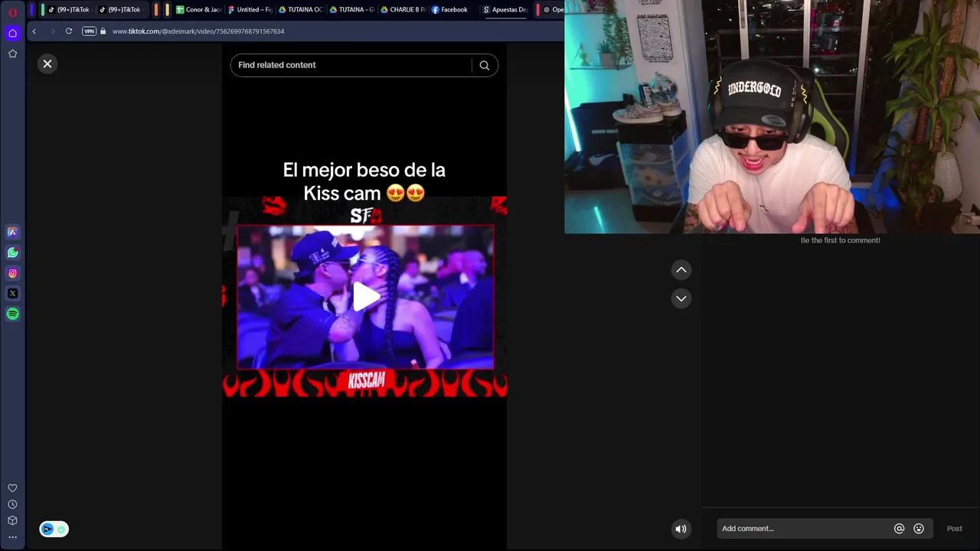Open the extensions cube icon
The width and height of the screenshot is (980, 551).
tap(12, 520)
